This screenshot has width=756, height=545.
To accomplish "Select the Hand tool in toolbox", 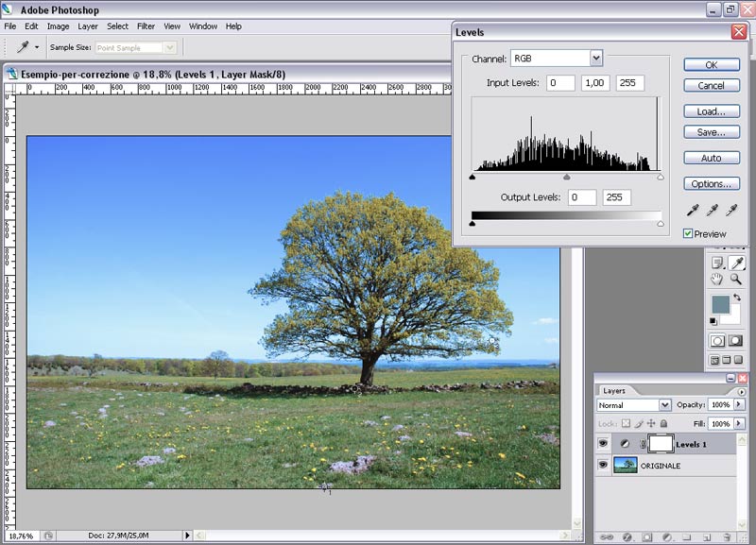I will [x=717, y=279].
